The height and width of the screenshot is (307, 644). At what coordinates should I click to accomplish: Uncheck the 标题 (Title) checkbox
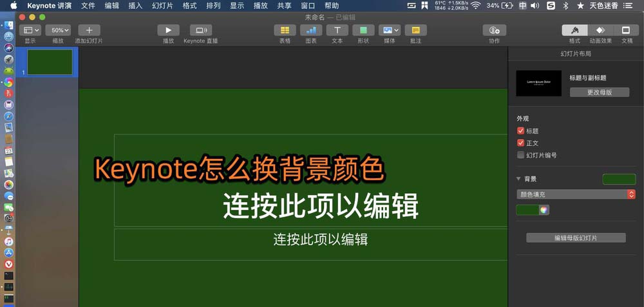click(520, 131)
